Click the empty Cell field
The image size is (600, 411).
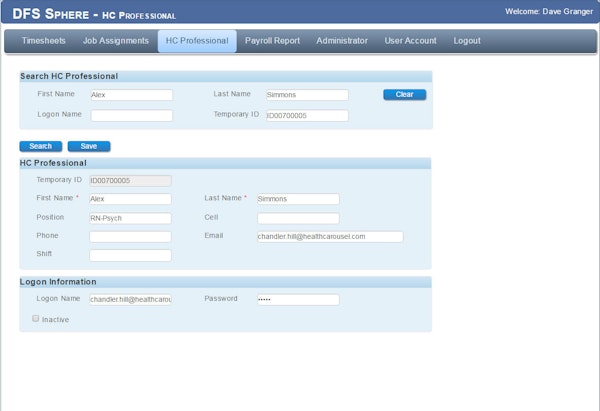[x=298, y=218]
